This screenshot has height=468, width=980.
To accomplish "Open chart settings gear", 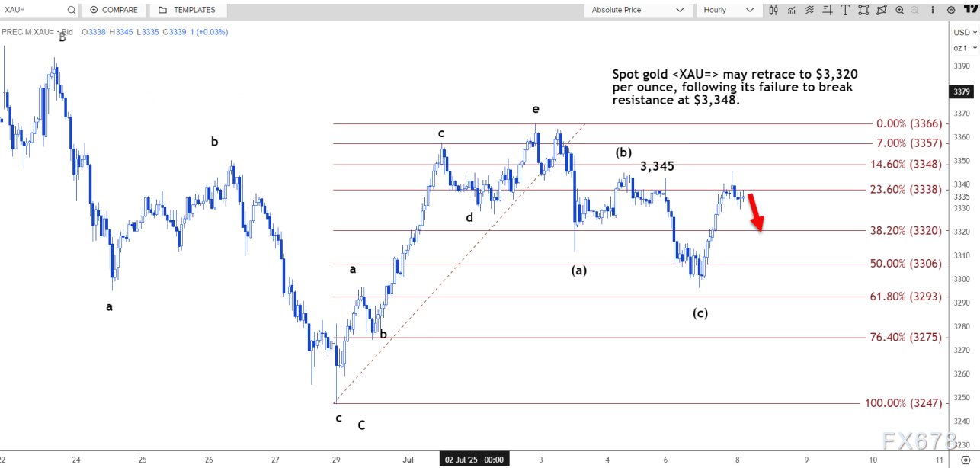I will [950, 10].
